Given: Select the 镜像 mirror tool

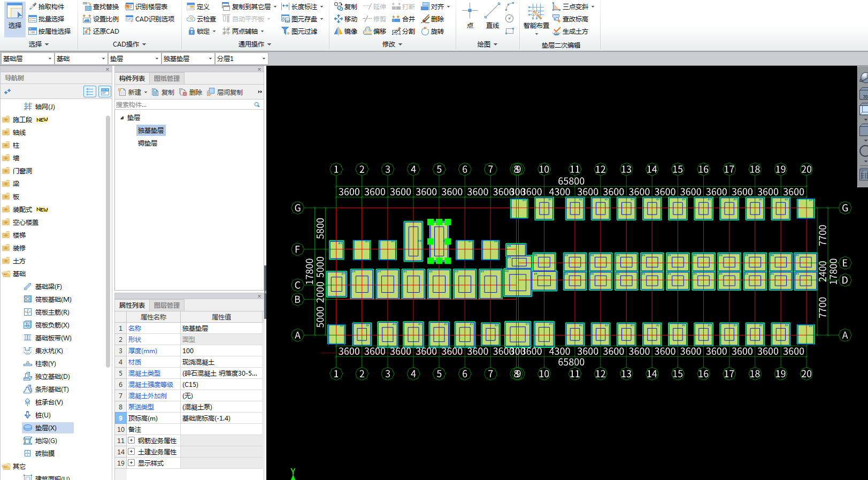Looking at the screenshot, I should [x=345, y=31].
